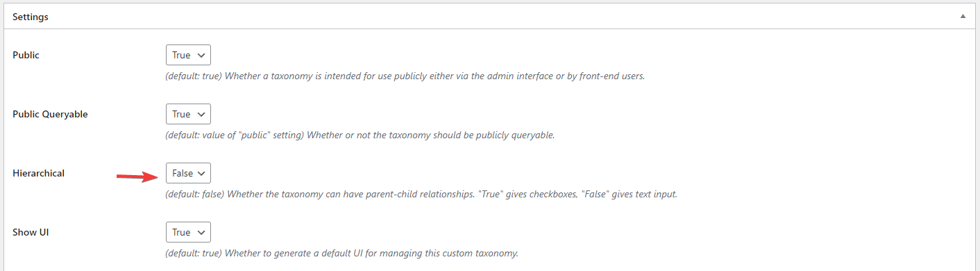Select the Public field label
The image size is (980, 271).
click(x=26, y=55)
